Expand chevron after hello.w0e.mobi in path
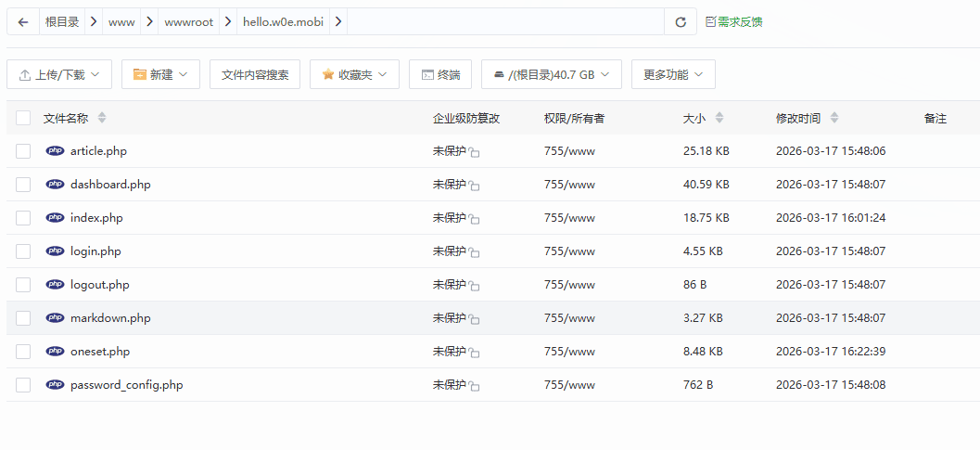This screenshot has width=980, height=450. tap(338, 22)
